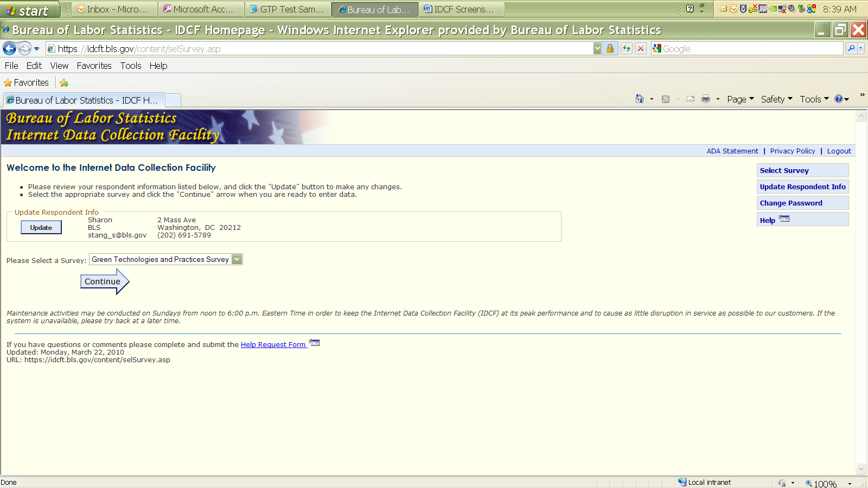Open the Help Request Form link
The width and height of the screenshot is (868, 488).
[x=273, y=345]
